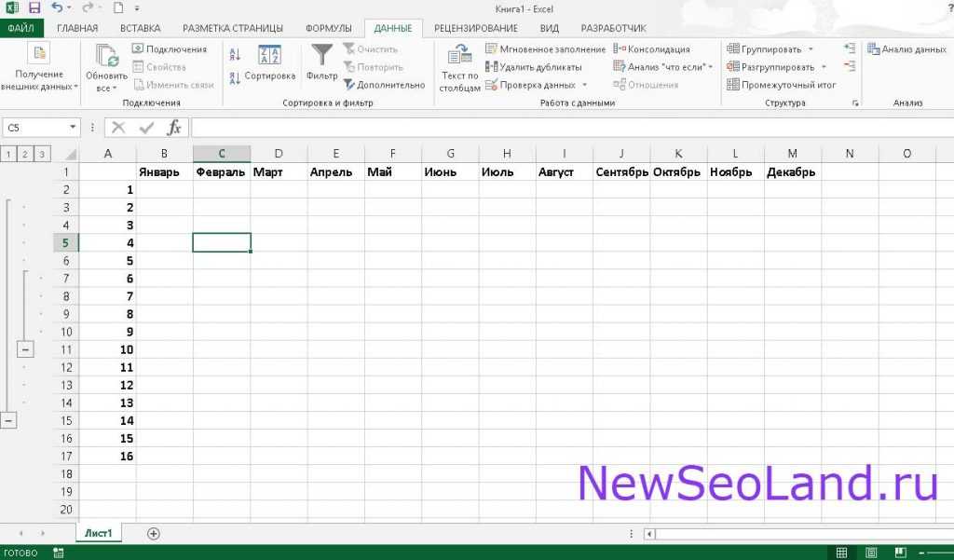
Task: Select column C header
Action: pyautogui.click(x=222, y=154)
